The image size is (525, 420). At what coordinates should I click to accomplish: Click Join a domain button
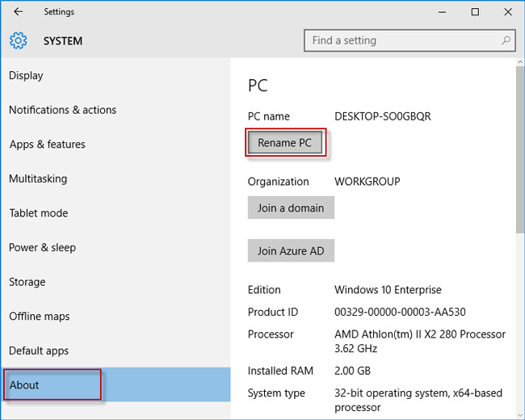(x=291, y=208)
